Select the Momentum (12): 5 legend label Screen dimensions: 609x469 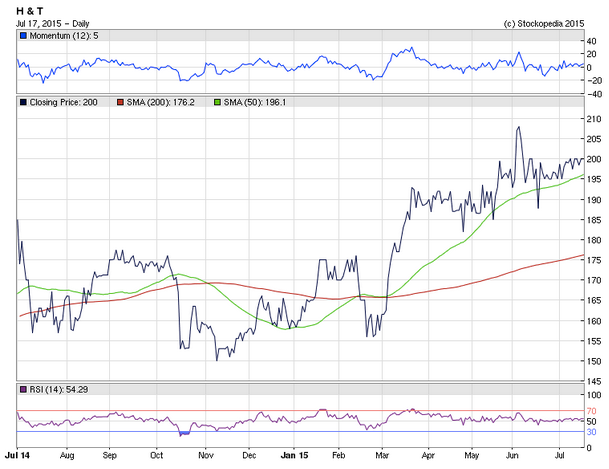[64, 36]
